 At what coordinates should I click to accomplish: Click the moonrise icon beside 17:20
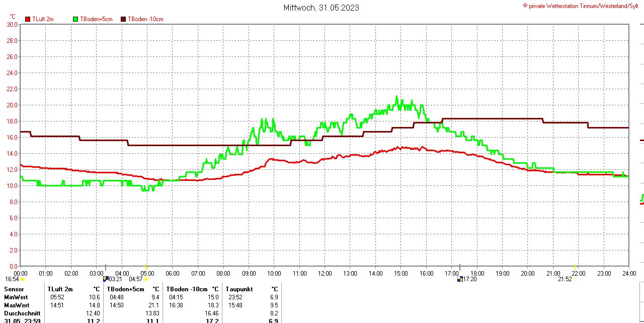(460, 279)
